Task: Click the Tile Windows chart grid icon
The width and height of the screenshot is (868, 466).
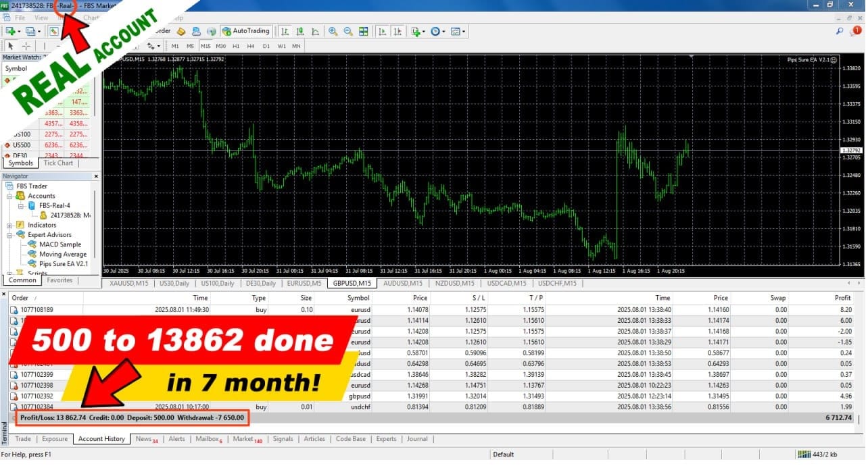Action: coord(364,31)
